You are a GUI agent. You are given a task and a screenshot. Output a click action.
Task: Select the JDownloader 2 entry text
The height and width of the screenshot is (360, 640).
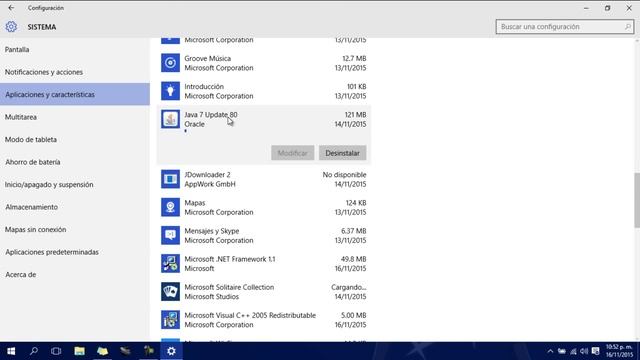pyautogui.click(x=207, y=175)
